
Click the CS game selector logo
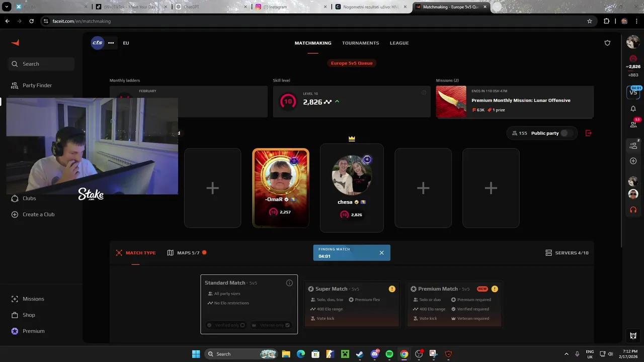click(x=98, y=43)
